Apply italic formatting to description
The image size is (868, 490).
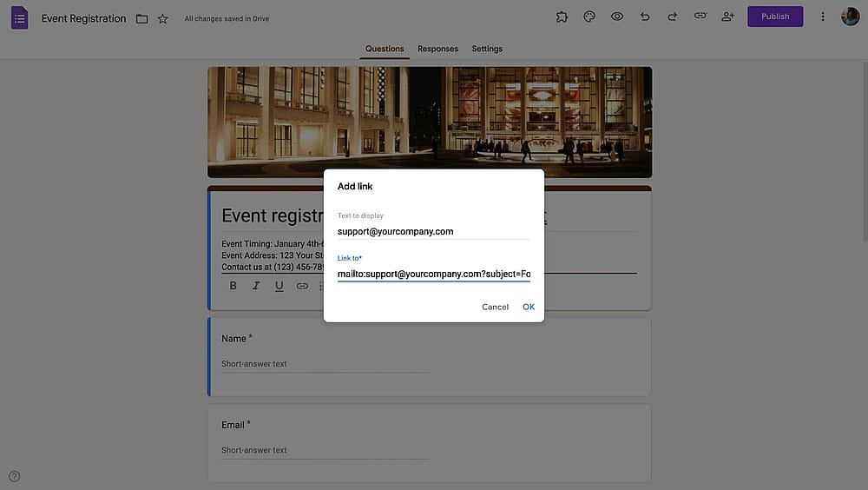coord(256,286)
